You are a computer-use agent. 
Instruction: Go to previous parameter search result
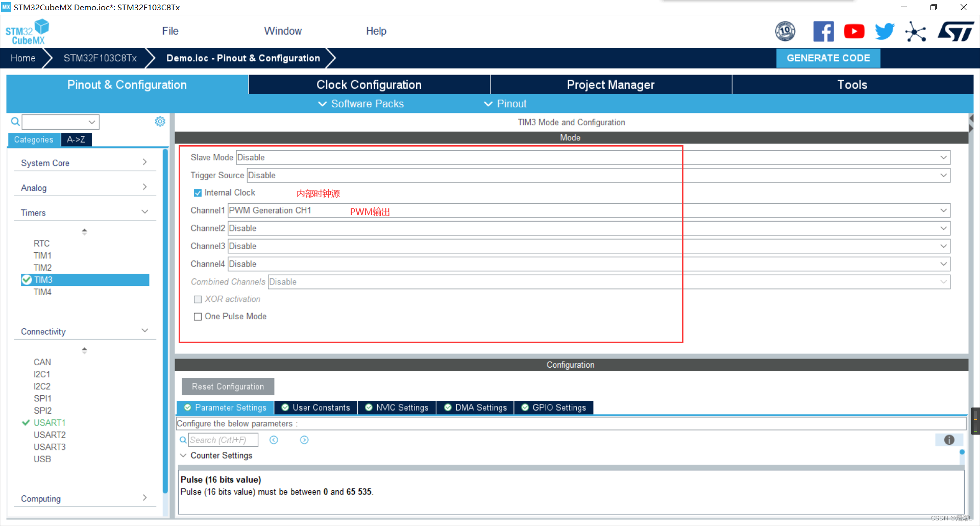(274, 440)
